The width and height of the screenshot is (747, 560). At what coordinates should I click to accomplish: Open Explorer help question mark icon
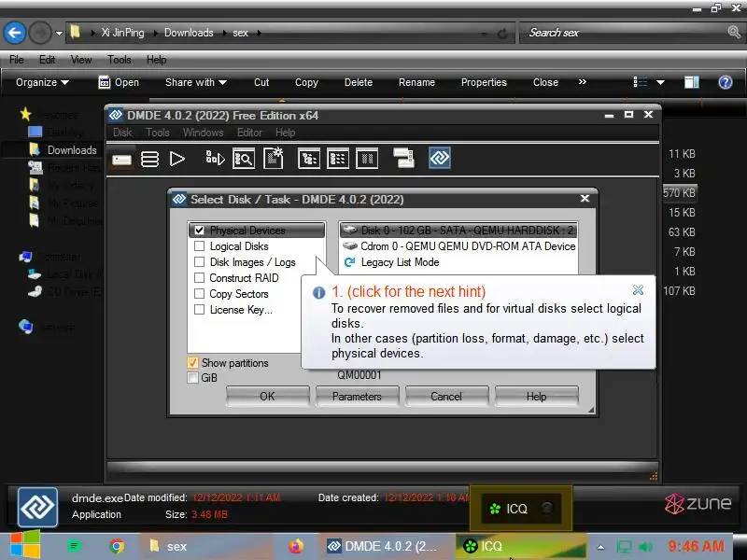tap(726, 82)
